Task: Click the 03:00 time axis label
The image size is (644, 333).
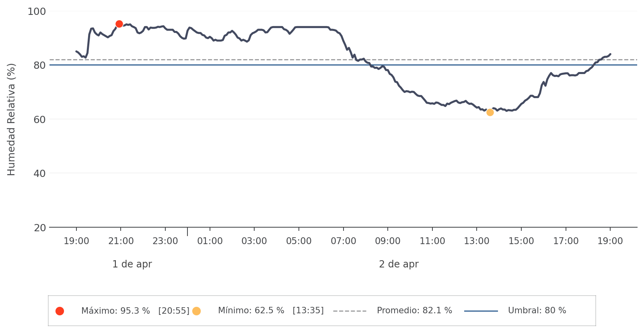Action: click(254, 241)
